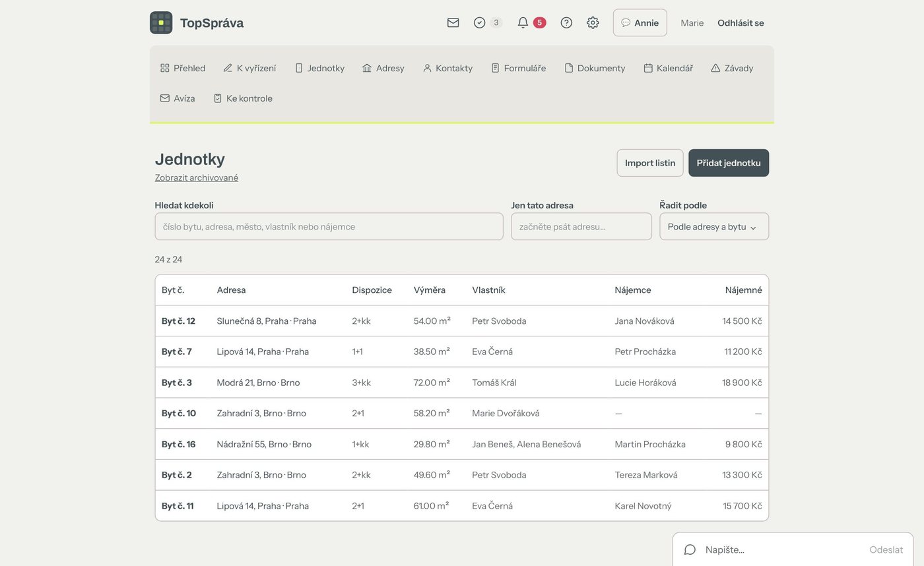Viewport: 924px width, 566px height.
Task: Click the Odeslat send button
Action: [886, 550]
